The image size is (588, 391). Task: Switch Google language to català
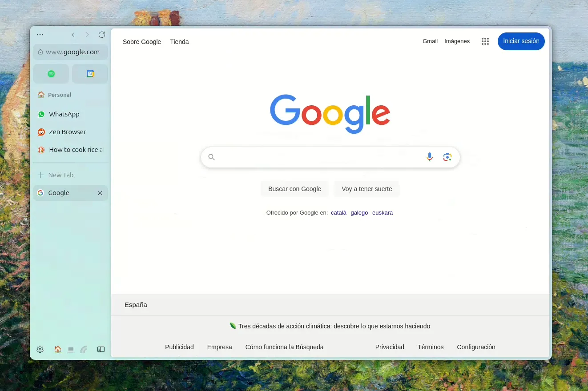pyautogui.click(x=338, y=213)
